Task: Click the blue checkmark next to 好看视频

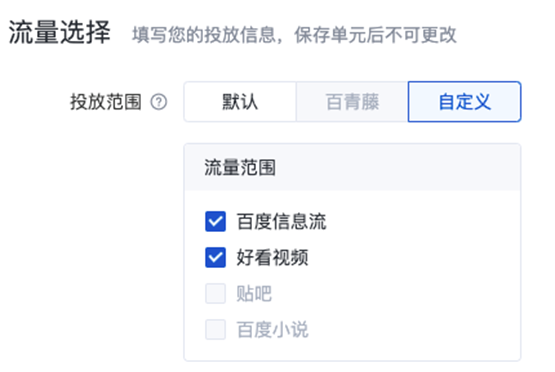Action: pos(215,257)
